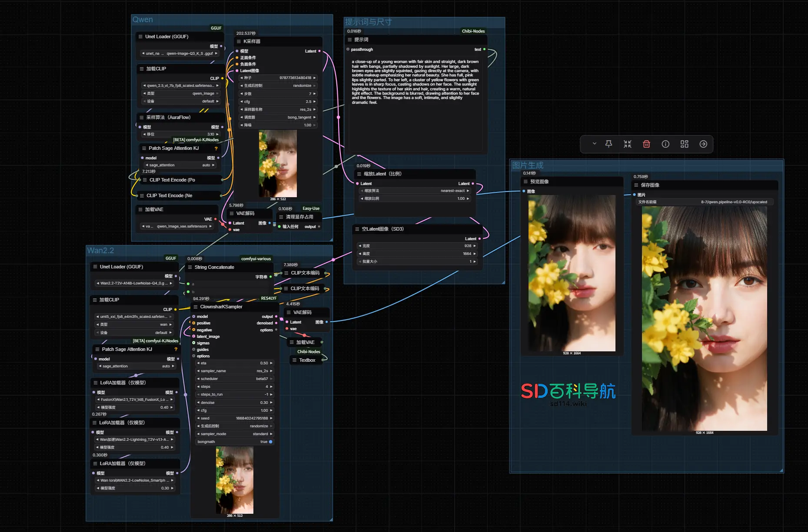Toggle the Textbox node collapse dot
Screen dimensions: 808x532
tap(323, 360)
